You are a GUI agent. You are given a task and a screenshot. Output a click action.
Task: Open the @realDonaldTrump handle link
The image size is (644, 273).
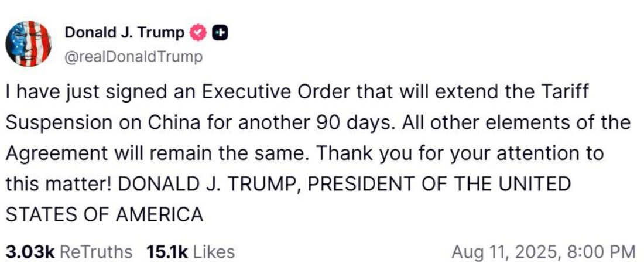133,56
